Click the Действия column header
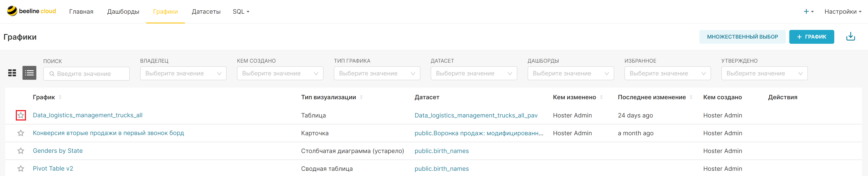The image size is (868, 176). coord(782,97)
